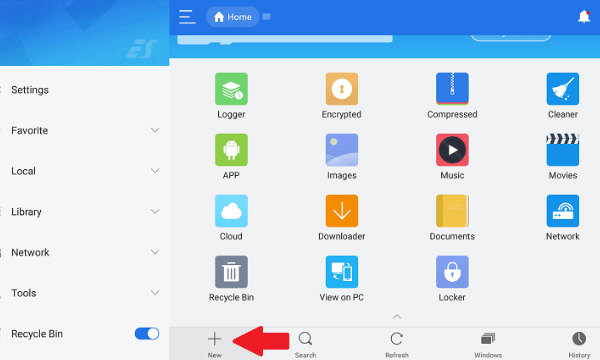This screenshot has width=600, height=360.
Task: Open the Downloader icon
Action: coord(342,211)
